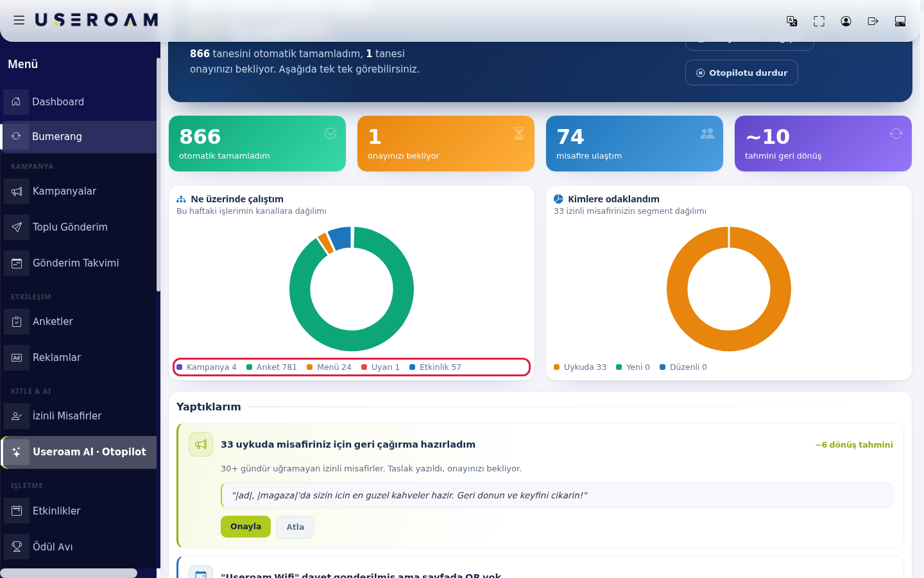Toggle Düzenli 0 legend entry
The image size is (924, 578).
point(683,367)
